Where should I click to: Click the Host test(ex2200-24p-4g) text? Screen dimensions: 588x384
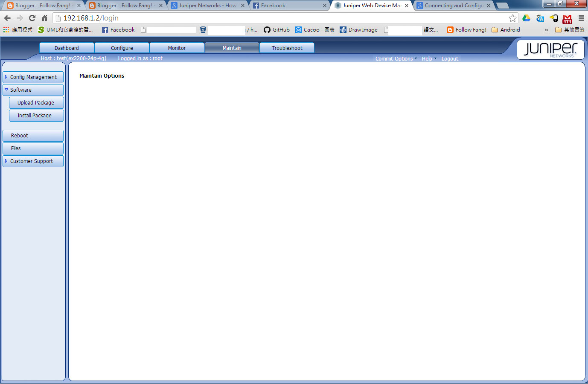pyautogui.click(x=73, y=58)
